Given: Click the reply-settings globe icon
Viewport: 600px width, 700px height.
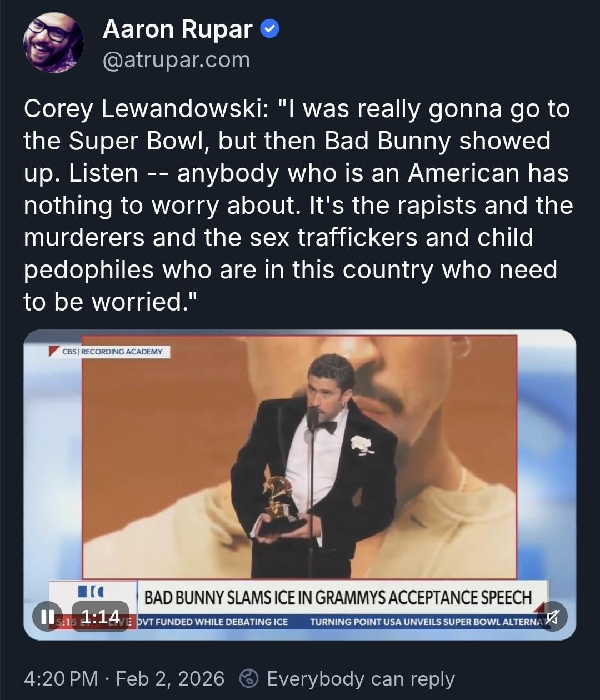Looking at the screenshot, I should pos(249,678).
